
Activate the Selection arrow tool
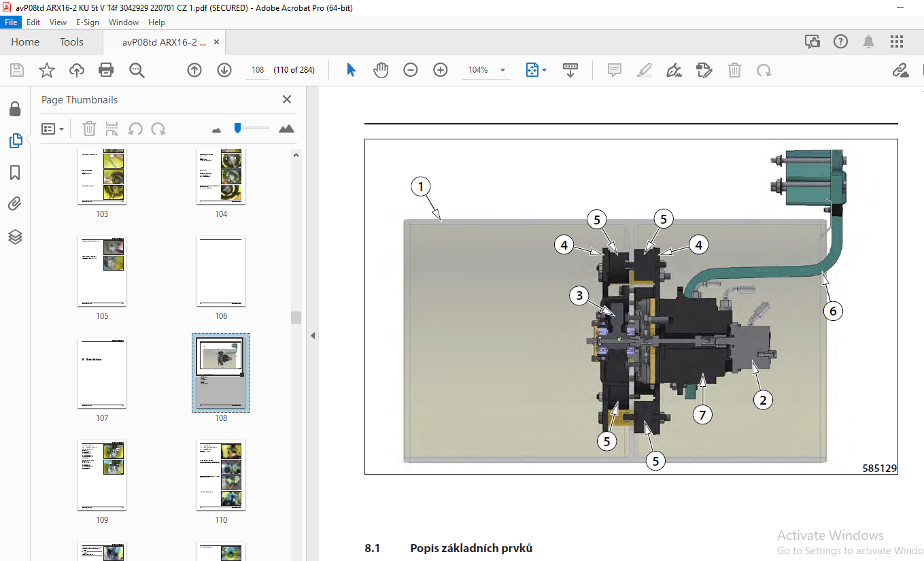[x=351, y=70]
